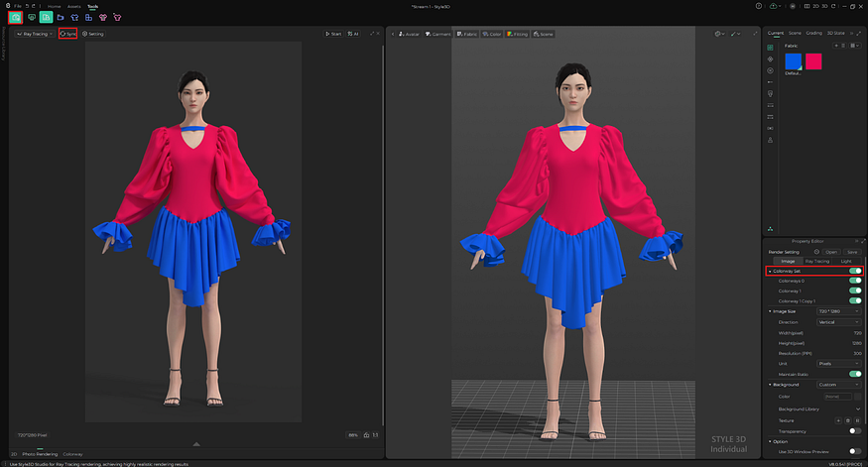Open the Direction Vertical dropdown

click(x=839, y=322)
